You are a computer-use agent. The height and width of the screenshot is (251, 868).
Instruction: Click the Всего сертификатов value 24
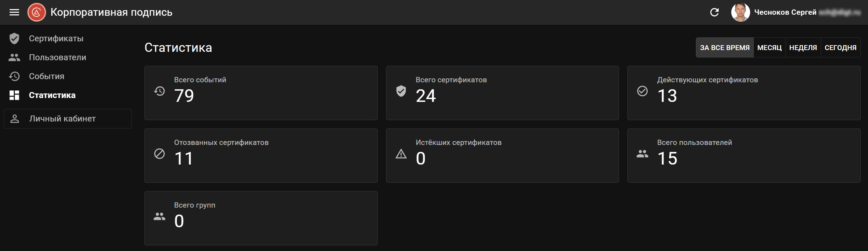coord(426,96)
